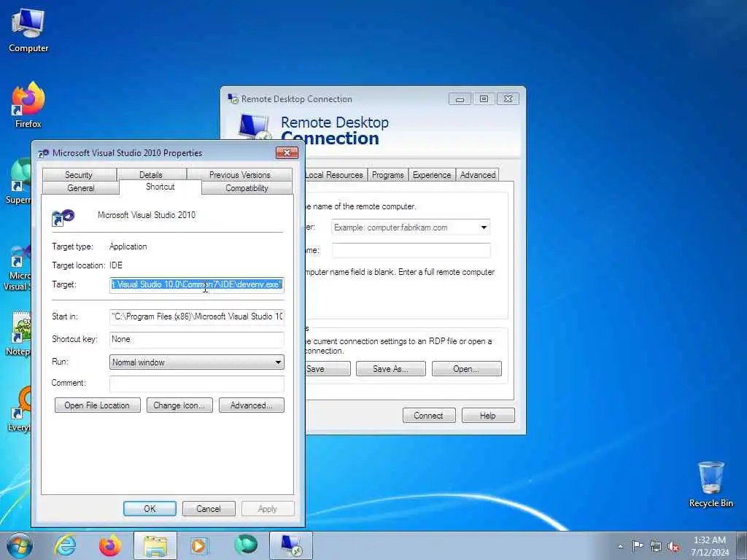
Task: Open the Previous Versions tab
Action: (x=239, y=175)
